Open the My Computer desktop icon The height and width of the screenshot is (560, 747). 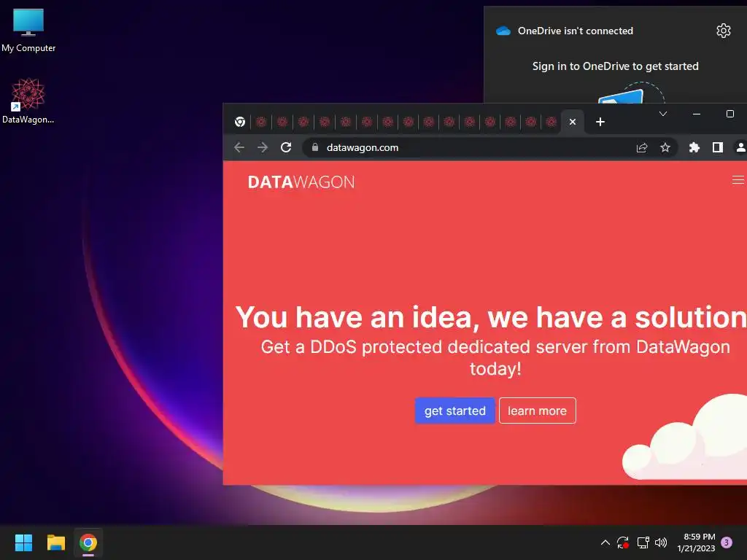[x=28, y=30]
